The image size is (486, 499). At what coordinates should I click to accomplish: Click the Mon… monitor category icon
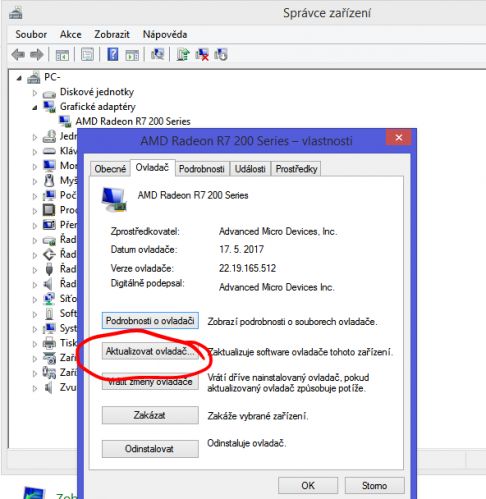click(49, 166)
